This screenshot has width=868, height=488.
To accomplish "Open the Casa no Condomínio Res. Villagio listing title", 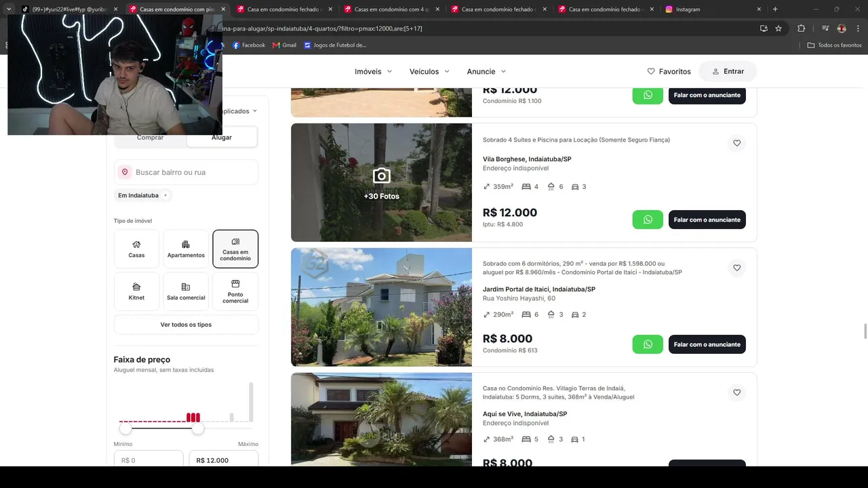I will (x=559, y=392).
